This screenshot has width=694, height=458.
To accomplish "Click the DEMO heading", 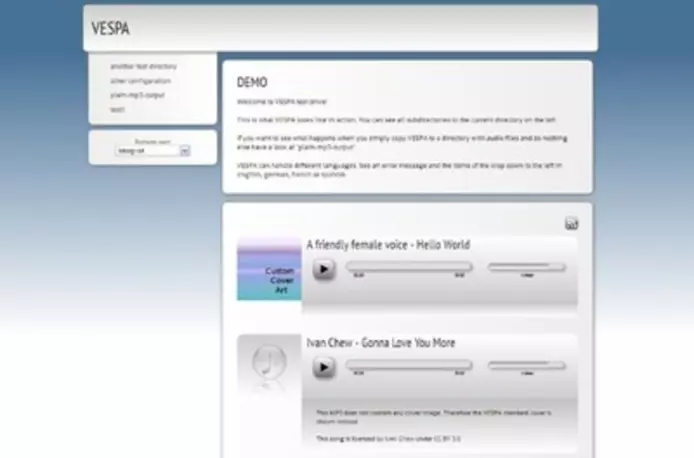I will click(x=252, y=82).
